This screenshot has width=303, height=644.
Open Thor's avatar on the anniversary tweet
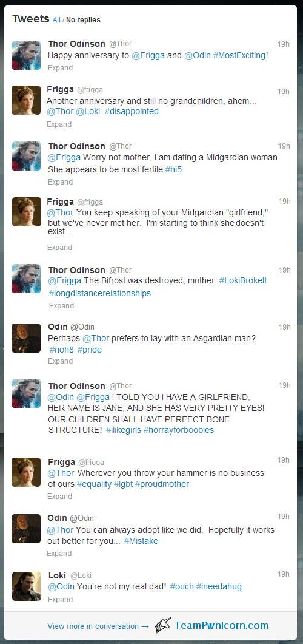pyautogui.click(x=26, y=55)
